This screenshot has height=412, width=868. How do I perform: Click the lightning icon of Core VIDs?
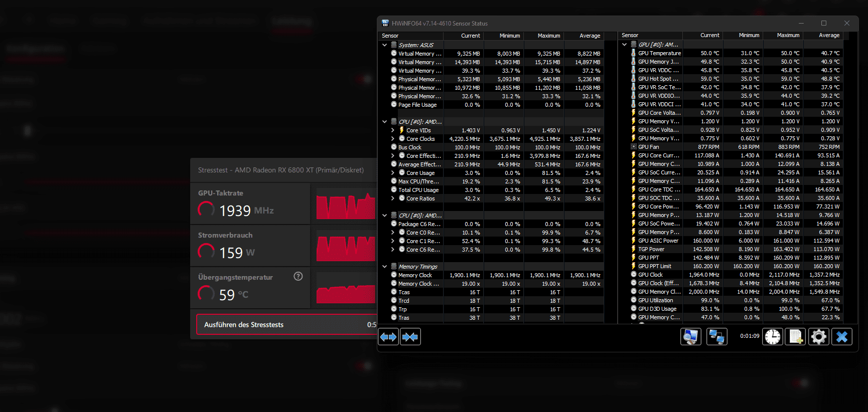tap(402, 130)
